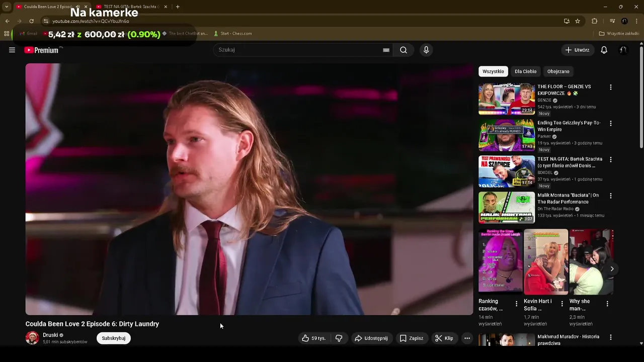
Task: Start voice search with microphone icon
Action: point(426,50)
